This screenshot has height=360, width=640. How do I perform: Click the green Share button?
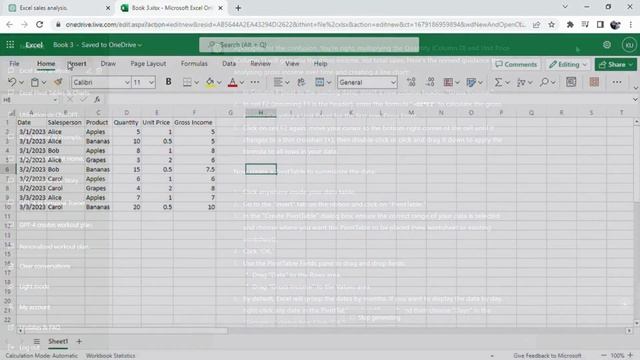616,64
